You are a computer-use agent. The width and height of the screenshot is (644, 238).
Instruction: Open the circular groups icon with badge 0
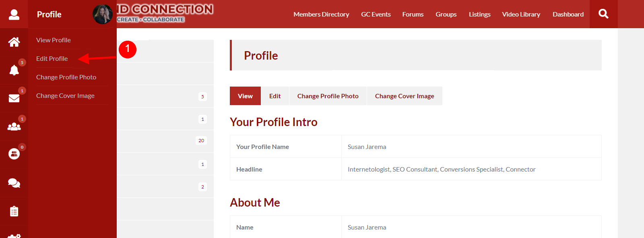click(x=14, y=154)
